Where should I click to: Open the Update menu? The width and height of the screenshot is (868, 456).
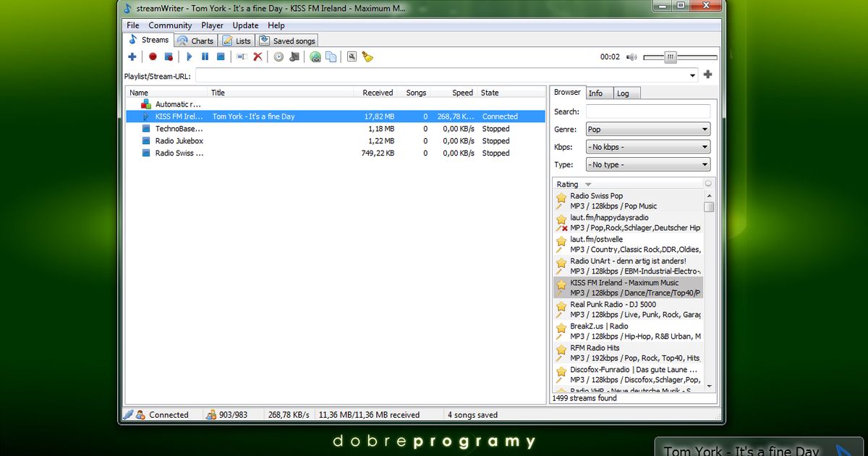245,25
